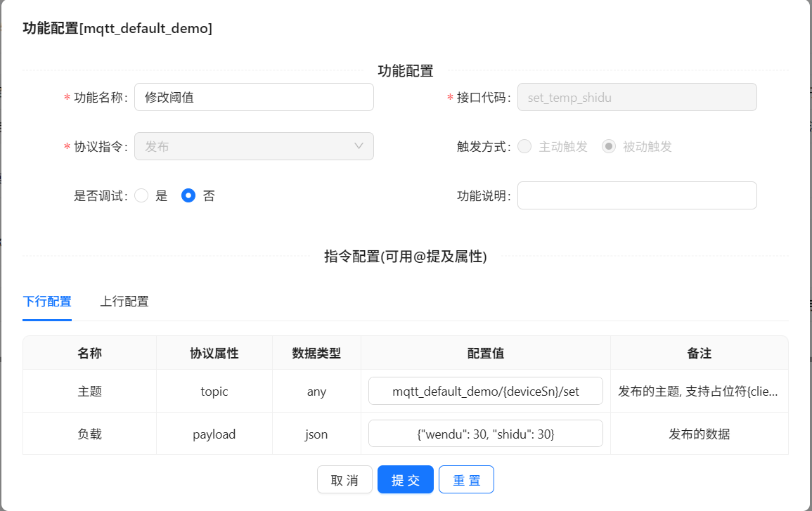
Task: Select the 主动触发 radio button
Action: 524,146
